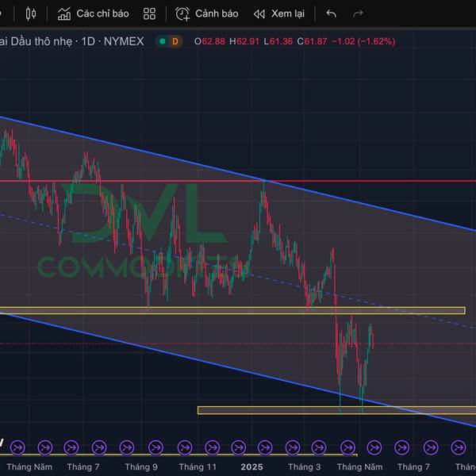
Task: Click the 2025 label on time axis
Action: [251, 467]
